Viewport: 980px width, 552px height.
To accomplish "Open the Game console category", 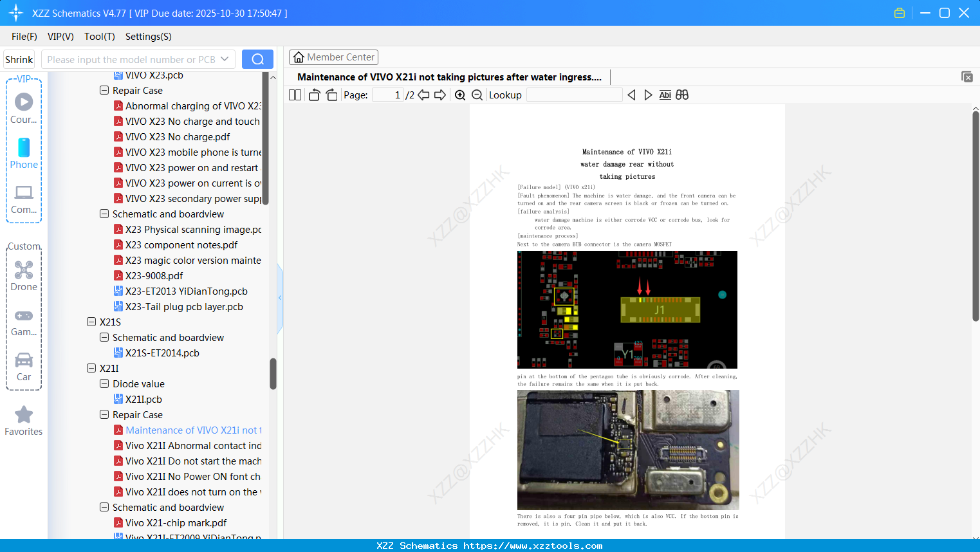I will pyautogui.click(x=24, y=322).
